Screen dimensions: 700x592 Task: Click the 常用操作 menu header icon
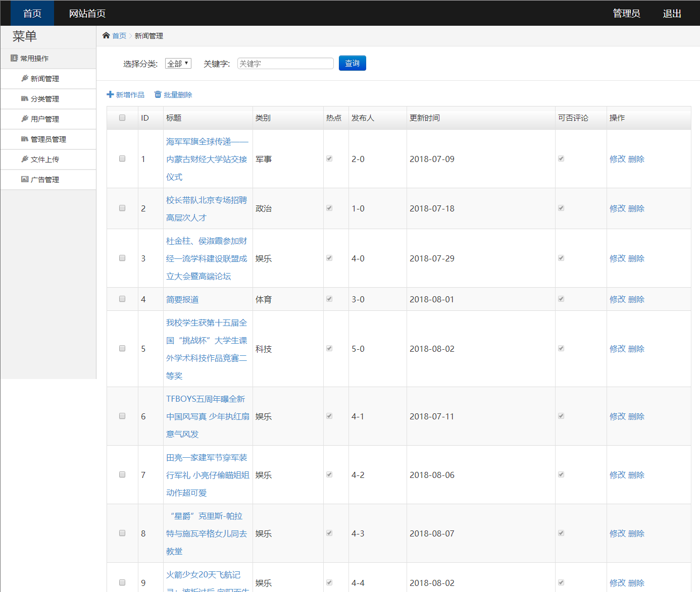(14, 58)
